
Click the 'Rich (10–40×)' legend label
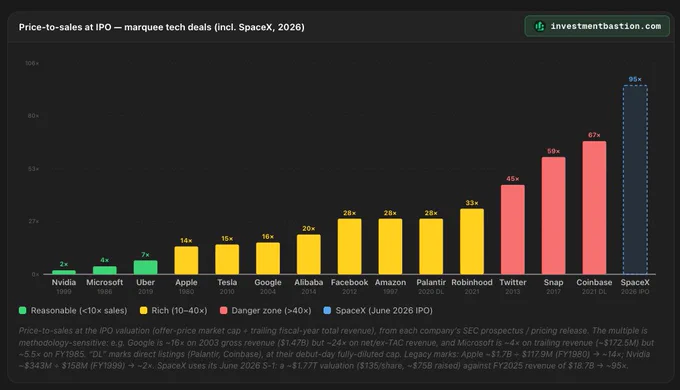[179, 311]
